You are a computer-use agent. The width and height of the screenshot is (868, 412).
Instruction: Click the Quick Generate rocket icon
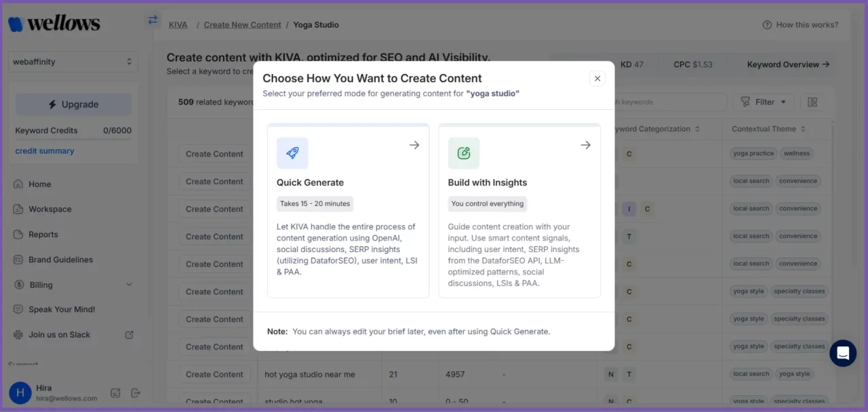pos(292,153)
